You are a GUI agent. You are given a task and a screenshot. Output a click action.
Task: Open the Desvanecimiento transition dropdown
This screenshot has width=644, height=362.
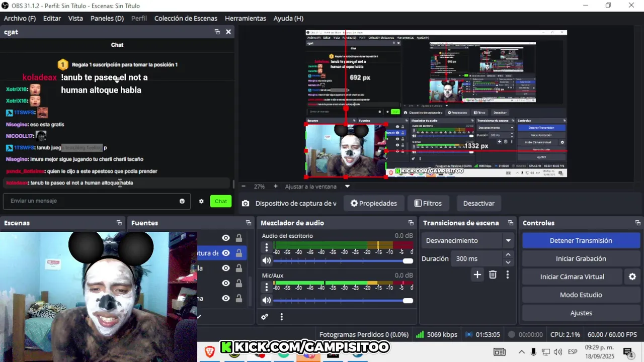(x=467, y=240)
